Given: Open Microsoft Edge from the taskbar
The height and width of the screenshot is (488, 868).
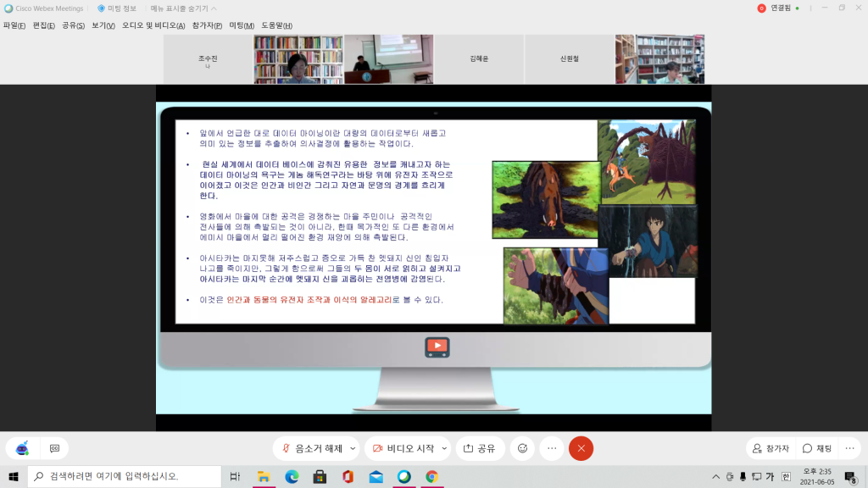Looking at the screenshot, I should coord(292,476).
